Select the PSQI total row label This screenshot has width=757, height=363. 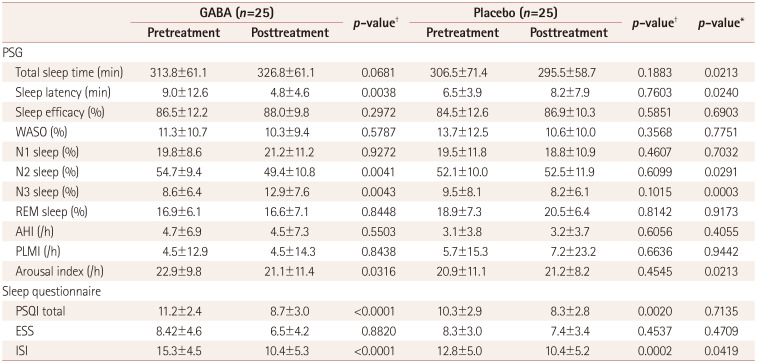40,311
